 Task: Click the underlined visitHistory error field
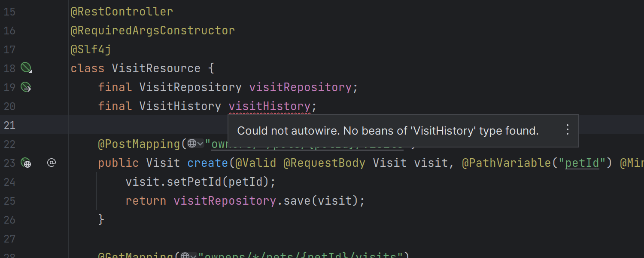[x=269, y=106]
